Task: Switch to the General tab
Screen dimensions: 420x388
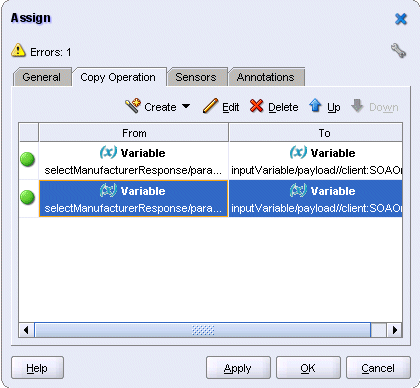Action: click(x=42, y=77)
